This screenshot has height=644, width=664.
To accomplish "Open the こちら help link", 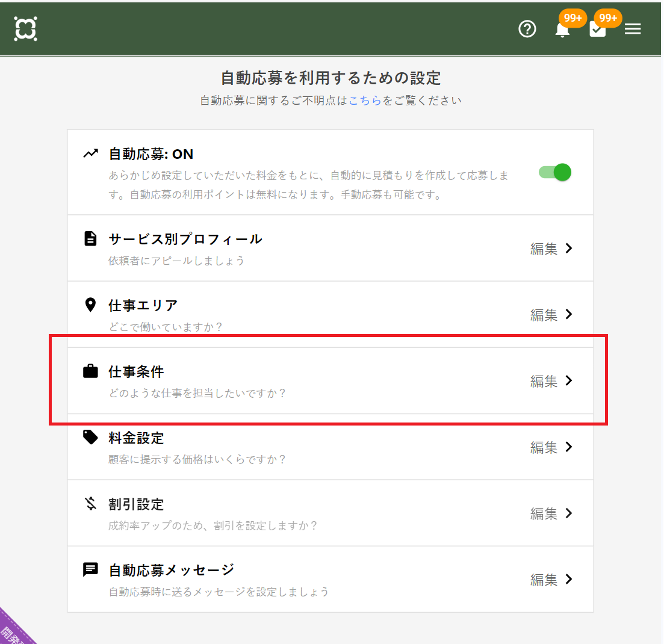I will [x=365, y=101].
